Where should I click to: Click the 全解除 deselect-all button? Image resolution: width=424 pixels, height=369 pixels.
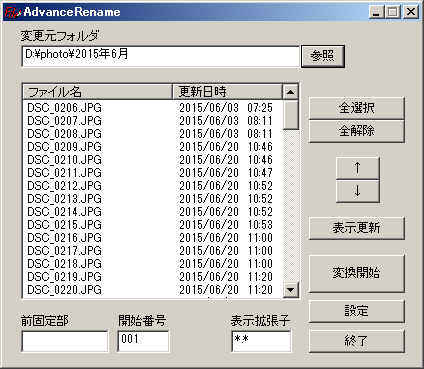tap(356, 131)
